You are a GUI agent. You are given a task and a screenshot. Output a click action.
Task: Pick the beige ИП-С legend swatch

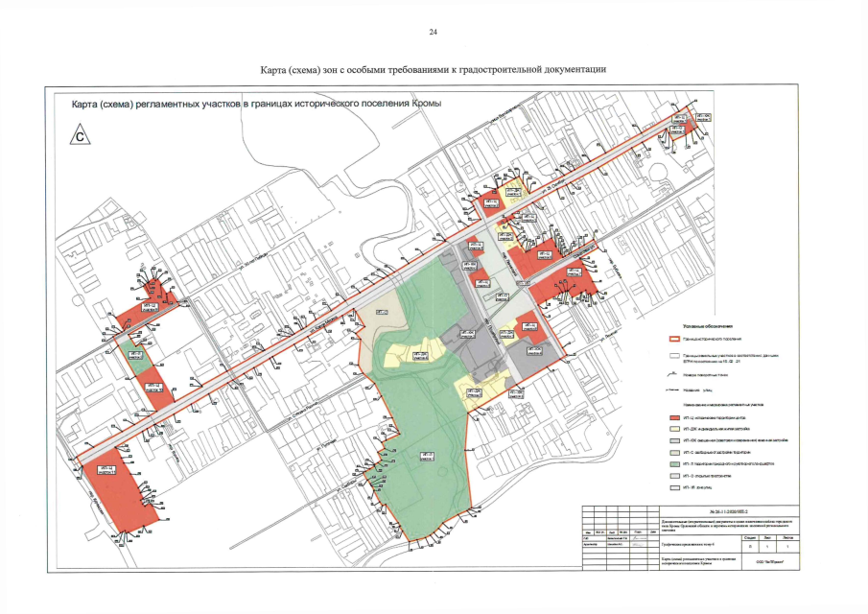tap(673, 453)
